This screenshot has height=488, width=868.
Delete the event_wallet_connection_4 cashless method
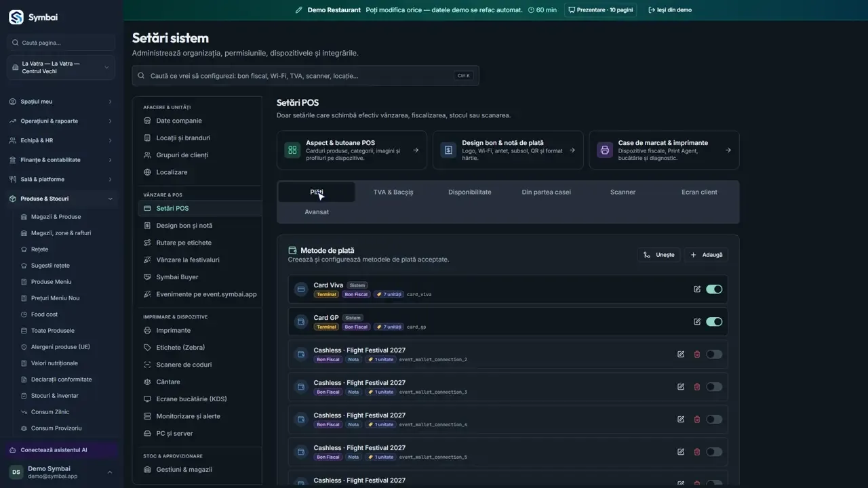pos(697,420)
